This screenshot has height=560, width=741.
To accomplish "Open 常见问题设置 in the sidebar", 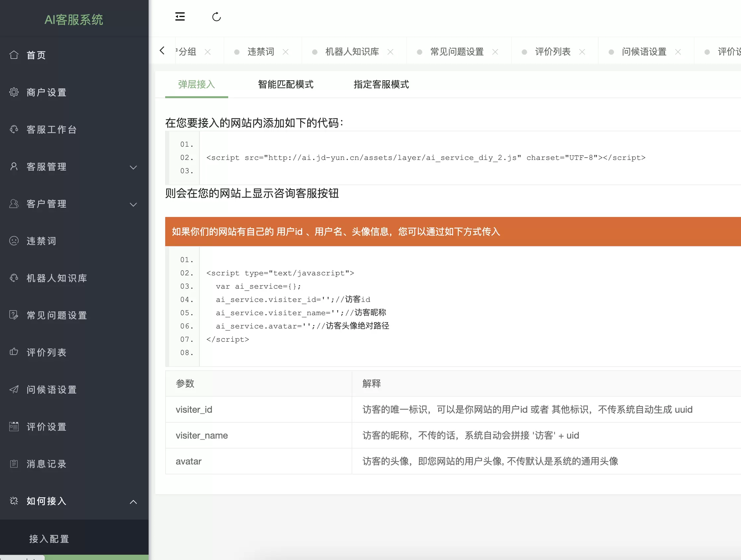I will pos(74,315).
